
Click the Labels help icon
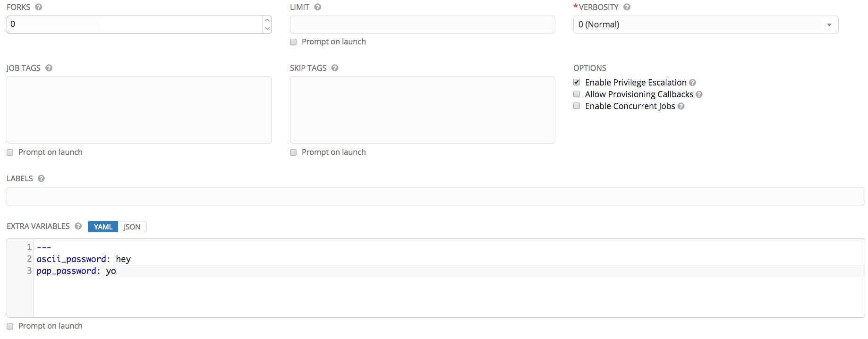tap(41, 178)
